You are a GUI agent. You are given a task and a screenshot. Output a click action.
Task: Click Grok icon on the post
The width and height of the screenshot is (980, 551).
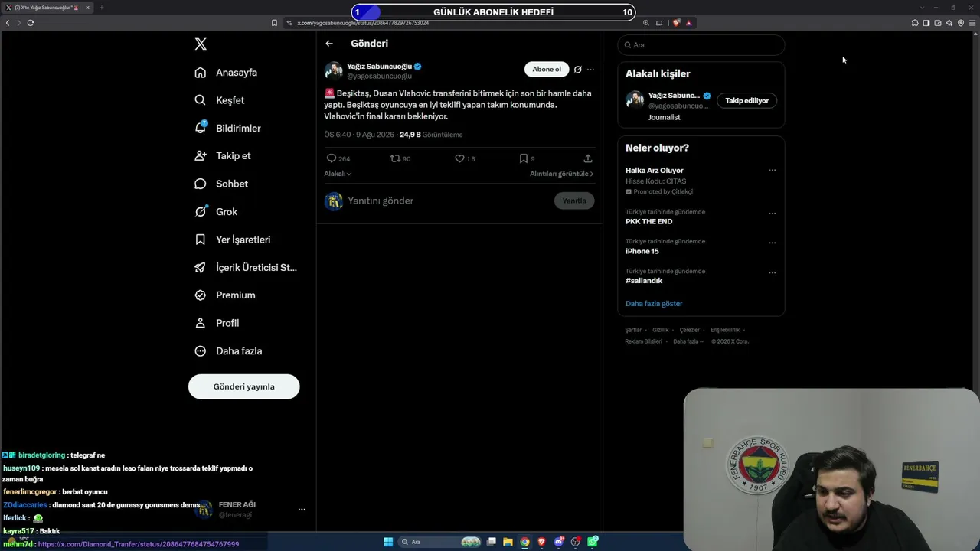(578, 70)
